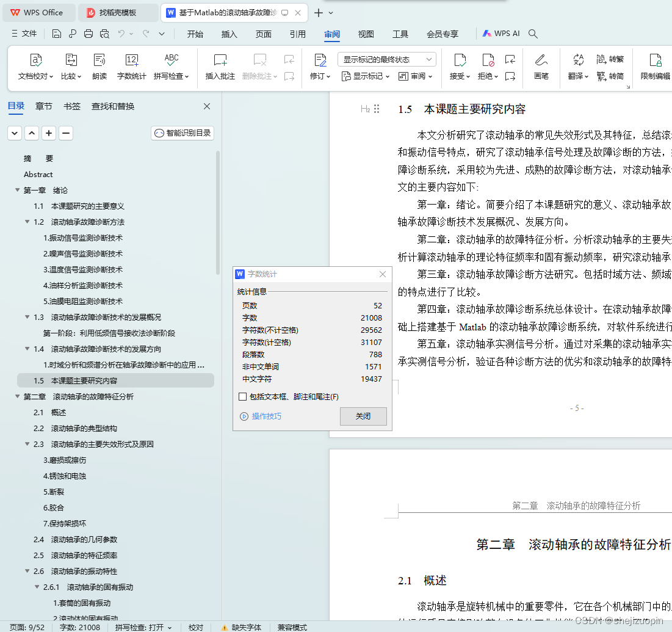The height and width of the screenshot is (632, 672).
Task: Click the new tab plus button
Action: coord(319,13)
